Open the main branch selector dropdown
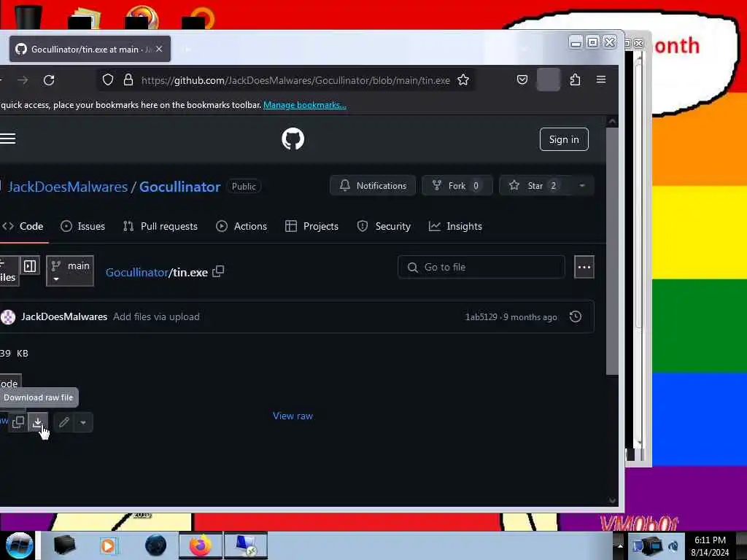The image size is (747, 560). click(70, 271)
